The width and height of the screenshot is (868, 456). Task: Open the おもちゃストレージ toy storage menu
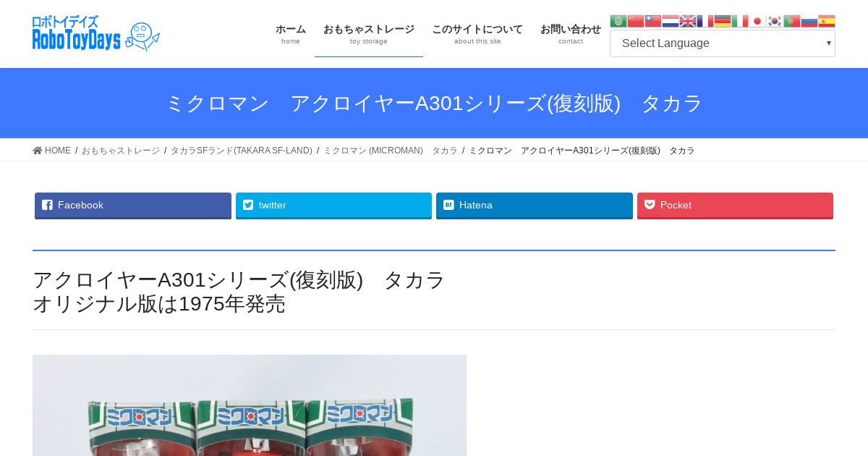coord(369,34)
